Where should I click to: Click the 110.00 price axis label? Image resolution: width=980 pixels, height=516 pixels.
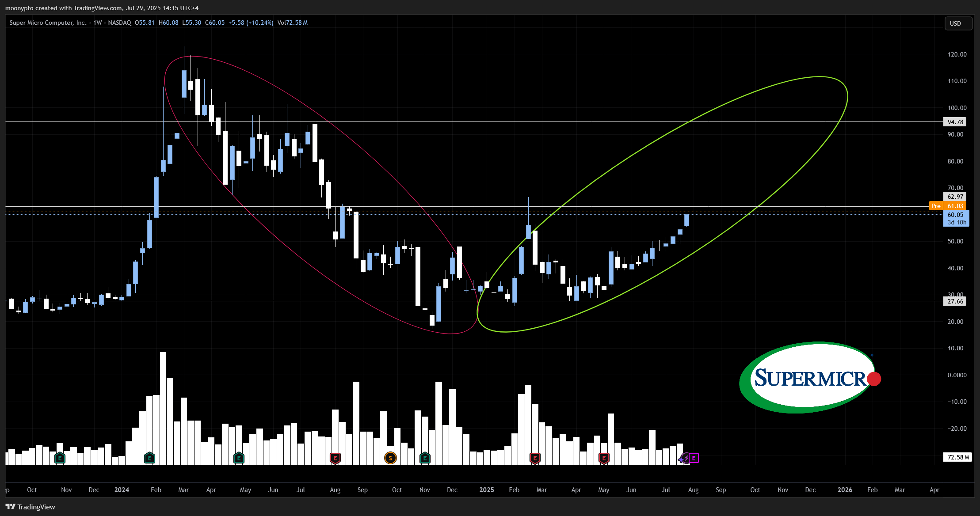tap(957, 81)
